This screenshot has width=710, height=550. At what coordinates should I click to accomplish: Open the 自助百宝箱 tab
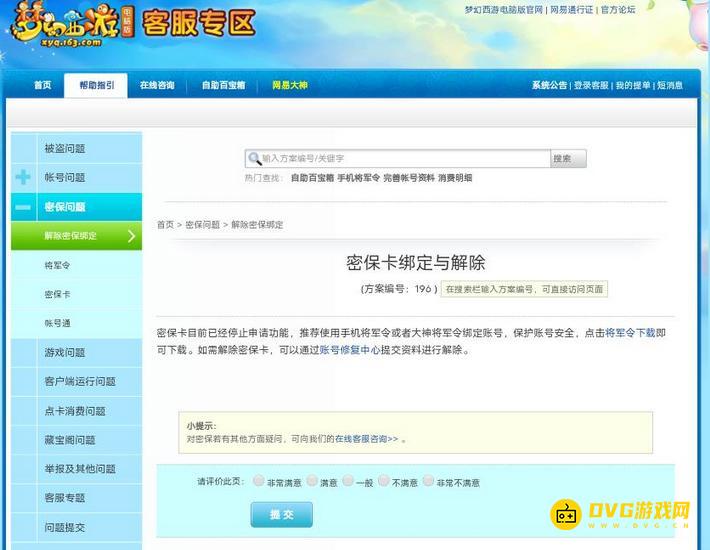point(224,85)
